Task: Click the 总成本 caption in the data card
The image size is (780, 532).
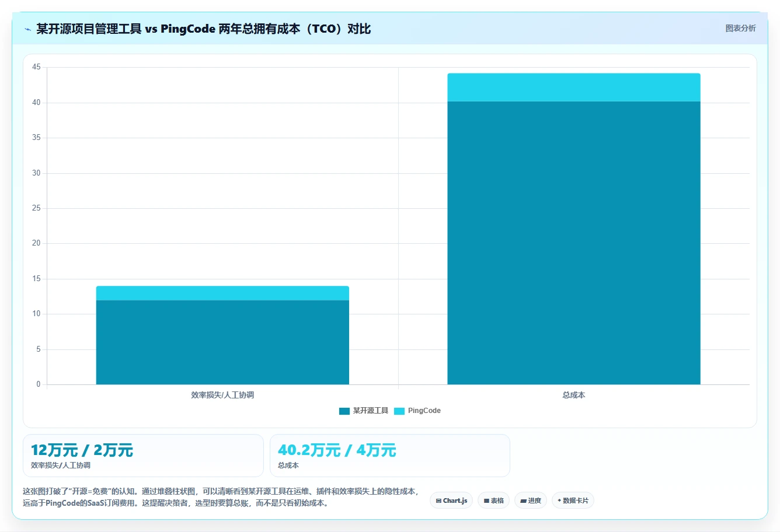Action: click(x=288, y=466)
